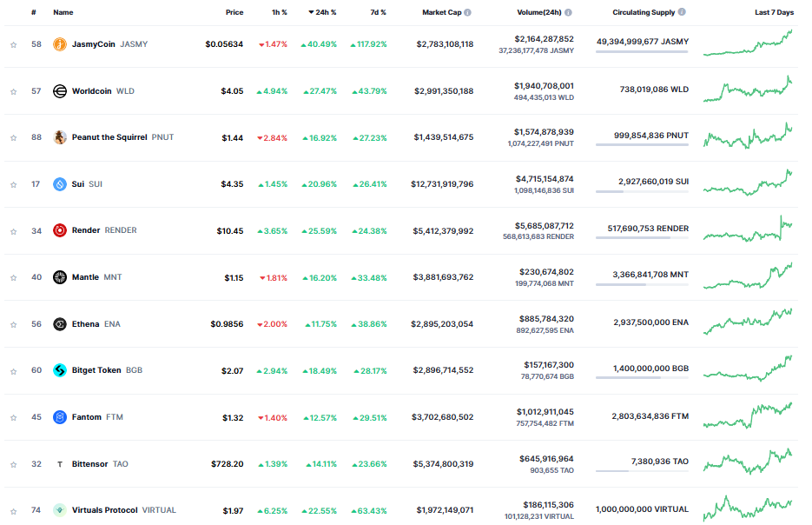
Task: Open the Sui SUI page link
Action: [87, 184]
